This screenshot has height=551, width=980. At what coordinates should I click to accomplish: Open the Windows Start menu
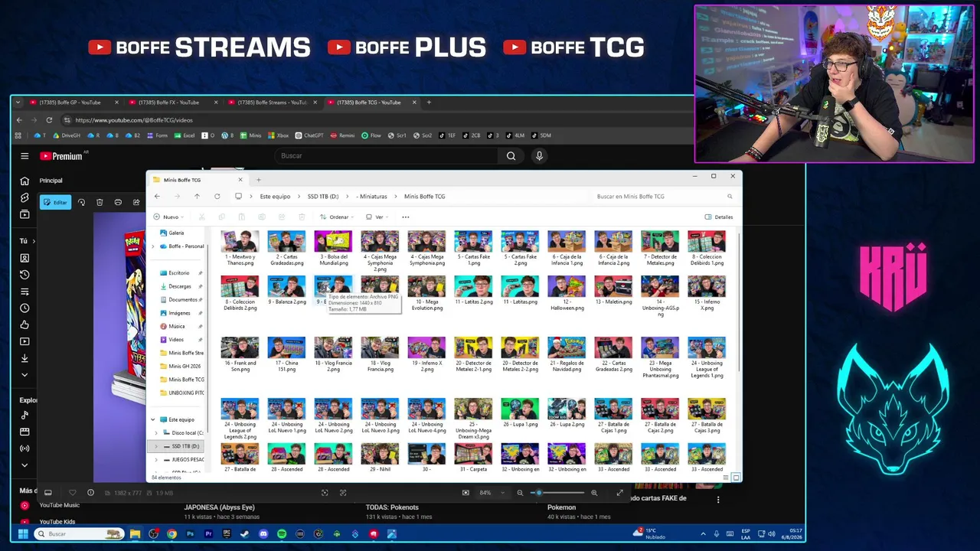[x=23, y=534]
